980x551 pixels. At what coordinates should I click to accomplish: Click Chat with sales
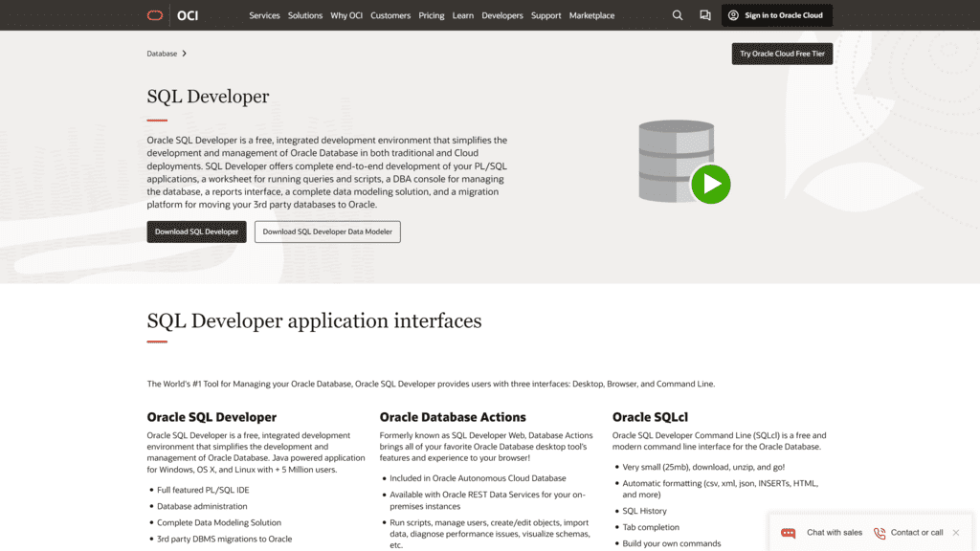[x=835, y=533]
